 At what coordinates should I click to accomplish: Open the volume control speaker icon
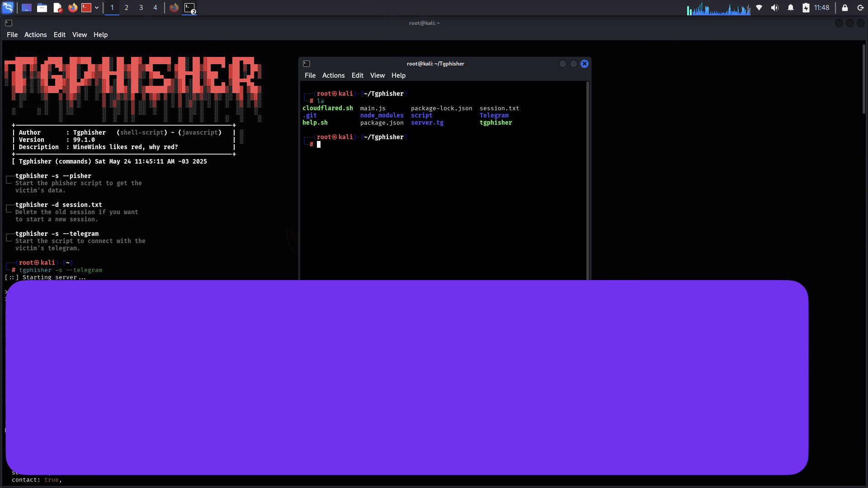pyautogui.click(x=775, y=8)
